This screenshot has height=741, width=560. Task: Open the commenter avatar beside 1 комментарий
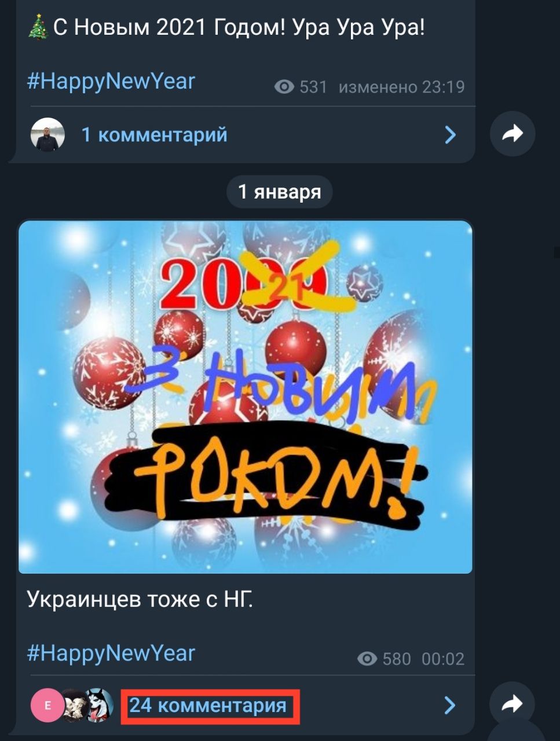coord(47,135)
